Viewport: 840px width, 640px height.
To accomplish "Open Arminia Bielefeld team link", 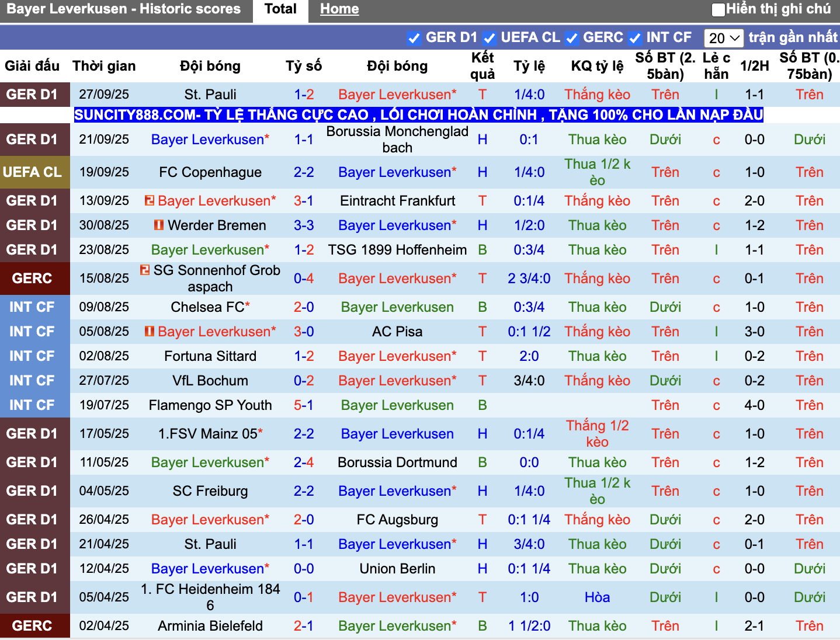I will [x=210, y=626].
